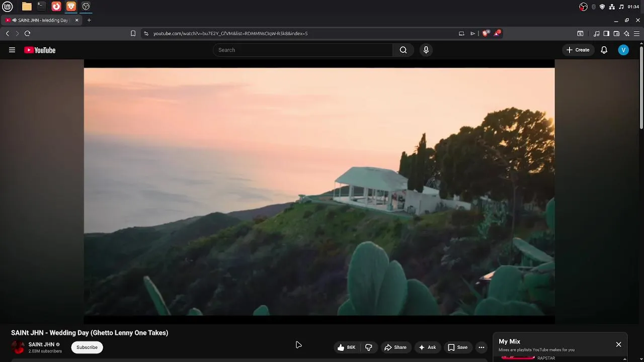The height and width of the screenshot is (362, 644).
Task: Close the SAINt JHN tab
Action: click(x=77, y=20)
